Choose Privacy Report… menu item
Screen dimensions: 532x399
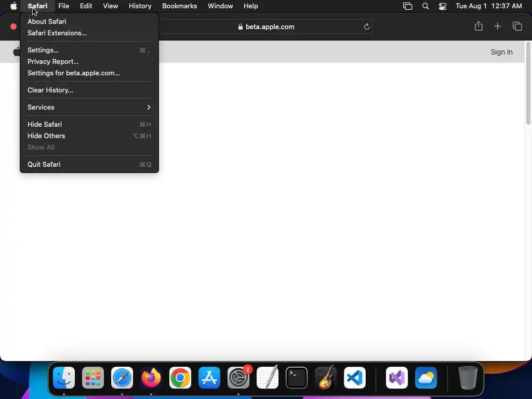pos(89,61)
